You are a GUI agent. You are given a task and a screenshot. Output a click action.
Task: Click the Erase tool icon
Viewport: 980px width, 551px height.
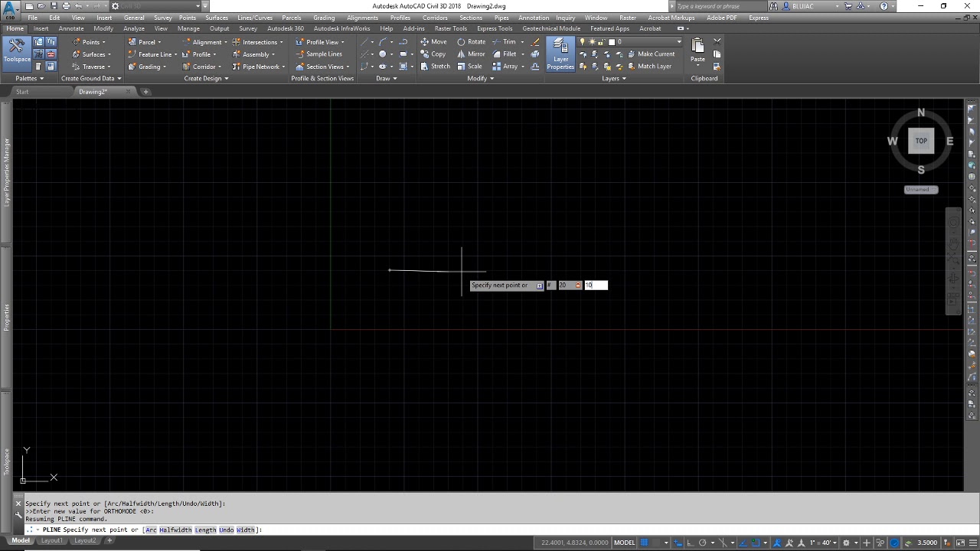pos(536,42)
